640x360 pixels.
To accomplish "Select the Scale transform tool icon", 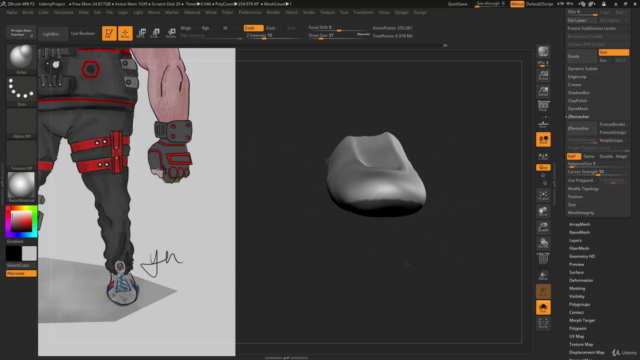I will coord(155,33).
